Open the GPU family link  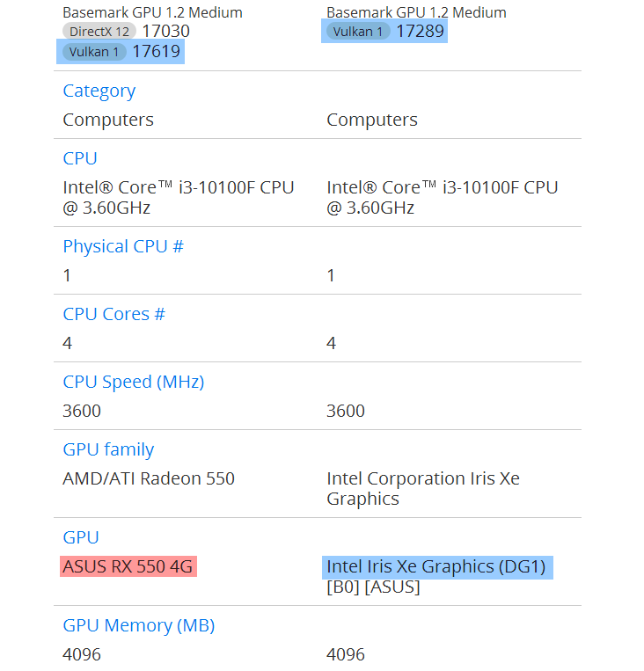pyautogui.click(x=108, y=449)
